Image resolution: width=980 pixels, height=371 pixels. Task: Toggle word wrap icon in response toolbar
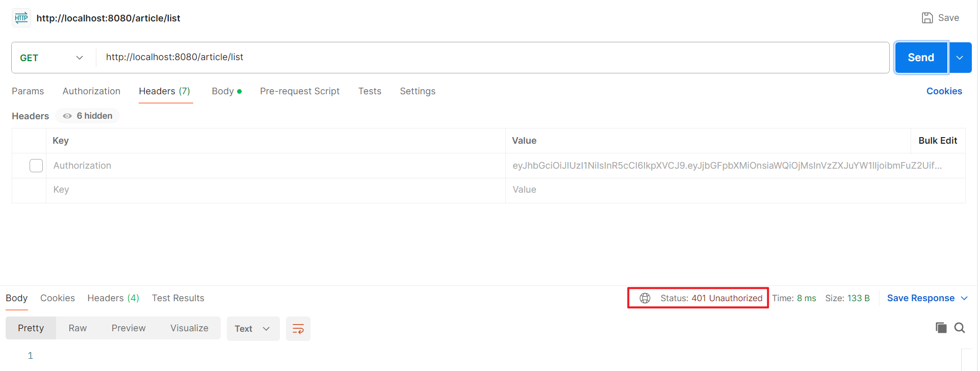[298, 329]
